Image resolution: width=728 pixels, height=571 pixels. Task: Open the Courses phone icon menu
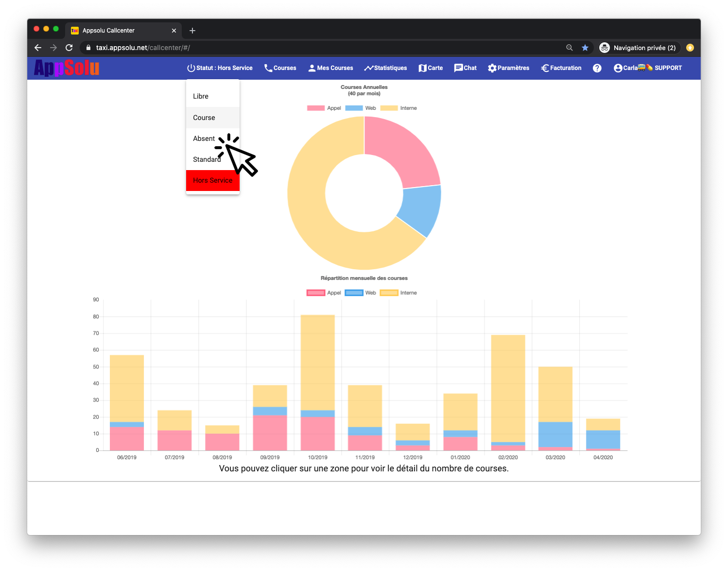click(x=280, y=68)
